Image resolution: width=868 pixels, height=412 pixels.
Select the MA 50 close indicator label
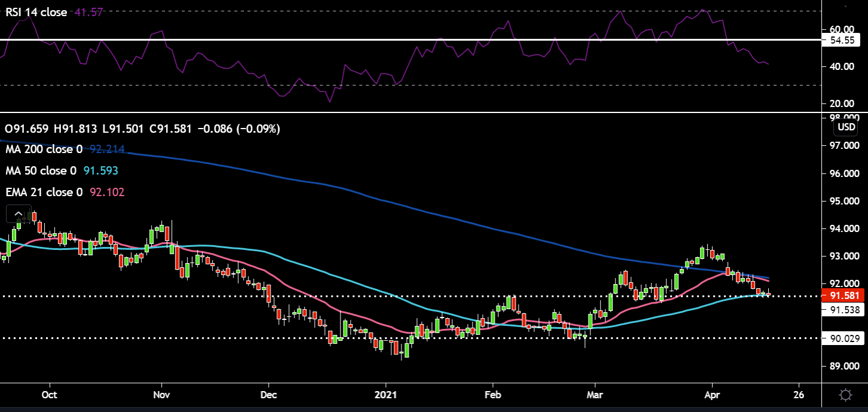(41, 171)
